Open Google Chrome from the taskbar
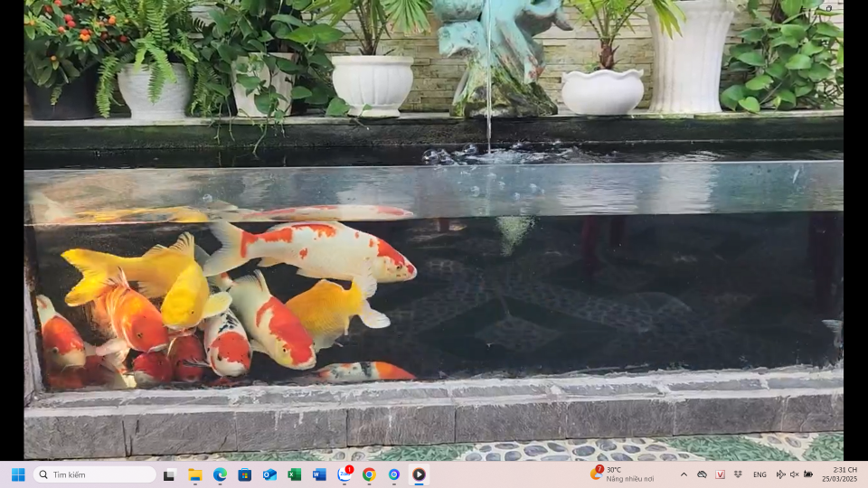 click(x=369, y=474)
